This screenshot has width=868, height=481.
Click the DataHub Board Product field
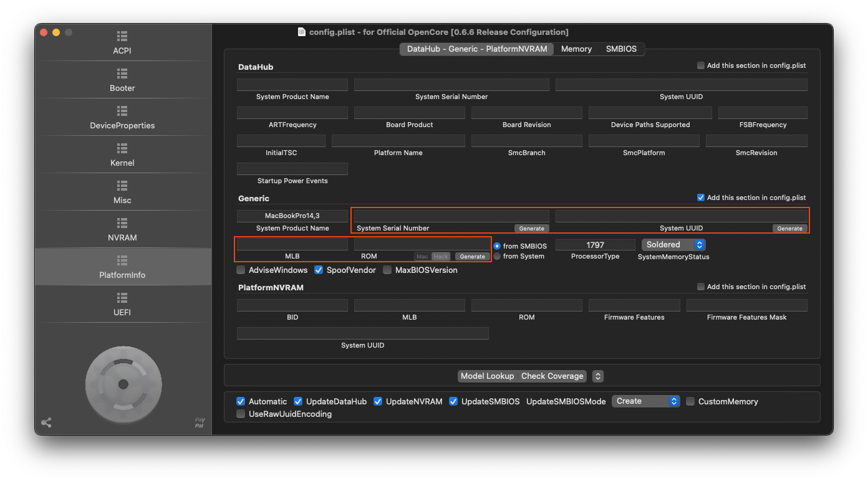click(x=410, y=113)
